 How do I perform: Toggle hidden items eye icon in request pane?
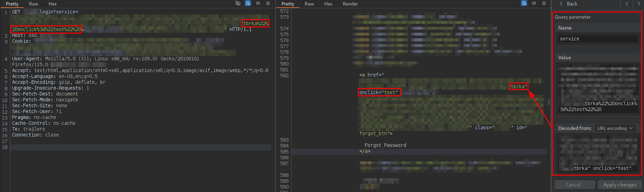click(237, 3)
